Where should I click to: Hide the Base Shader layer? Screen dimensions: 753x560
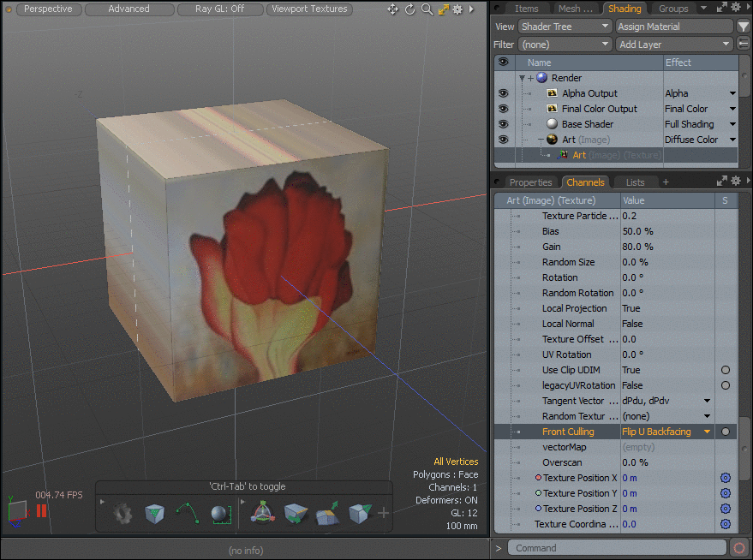(x=504, y=123)
